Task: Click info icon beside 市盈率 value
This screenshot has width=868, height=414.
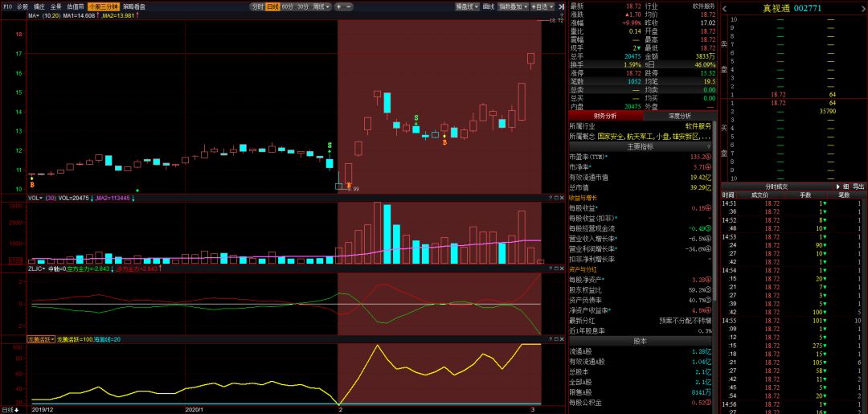Action: [709, 157]
